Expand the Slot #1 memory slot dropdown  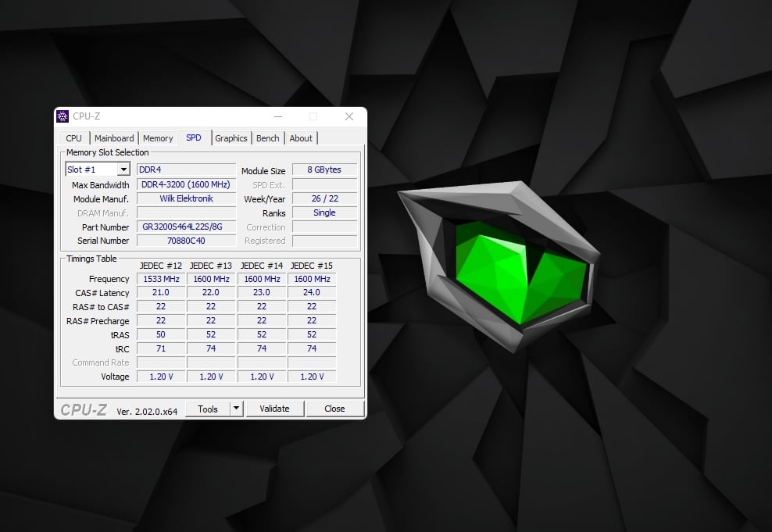[x=123, y=170]
